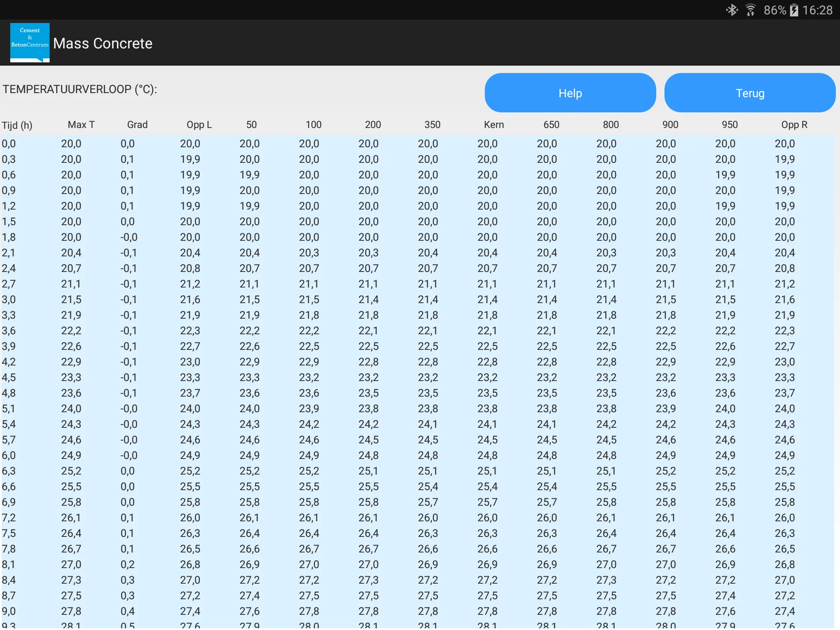Select Kern value 25,1 in row 6,3
The height and width of the screenshot is (630, 840).
click(487, 471)
